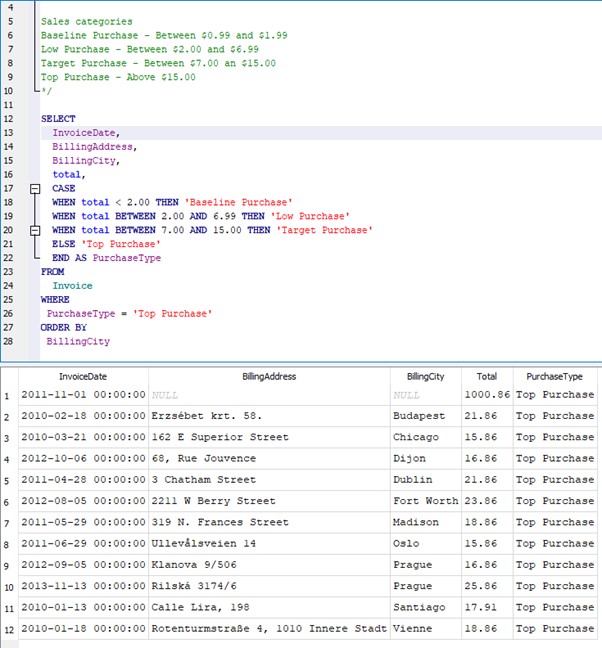602x648 pixels.
Task: Click the InvoiceDate column header
Action: [84, 377]
